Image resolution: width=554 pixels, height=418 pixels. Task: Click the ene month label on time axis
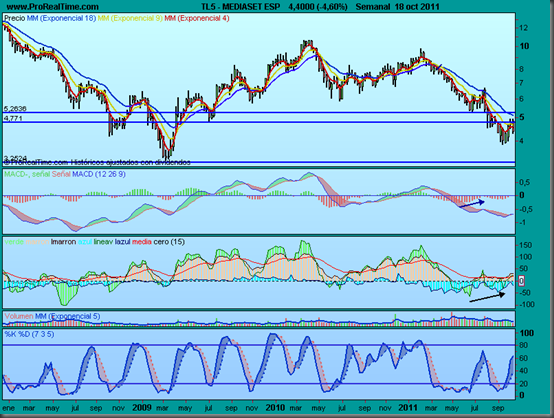pos(9,408)
